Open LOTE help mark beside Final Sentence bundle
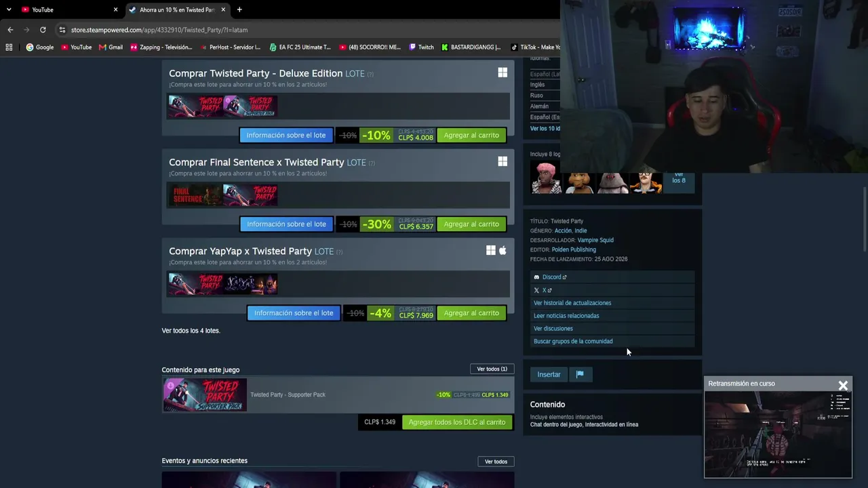868x488 pixels. click(x=372, y=163)
